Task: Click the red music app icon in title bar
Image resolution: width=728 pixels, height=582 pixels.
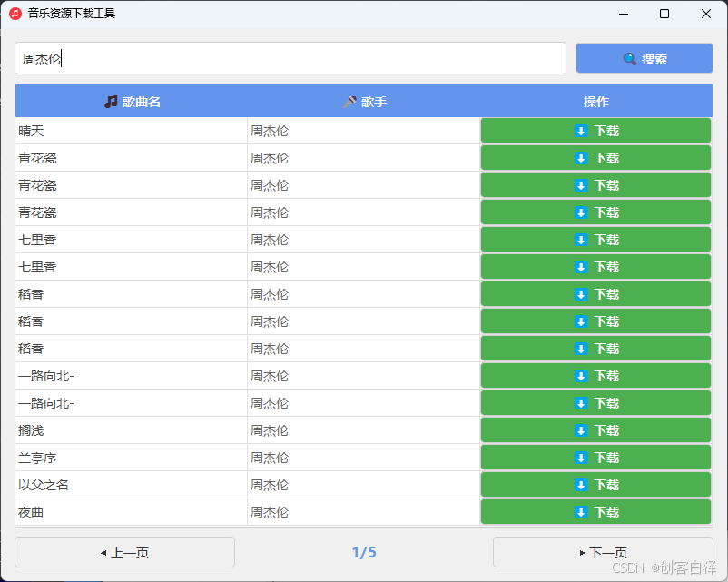Action: [15, 14]
